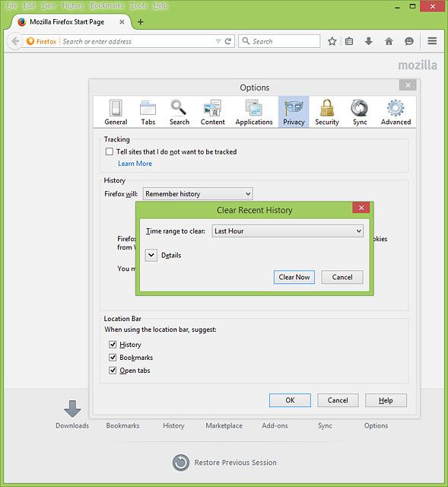Close the Clear Recent History dialog with red X
The width and height of the screenshot is (448, 487).
361,208
